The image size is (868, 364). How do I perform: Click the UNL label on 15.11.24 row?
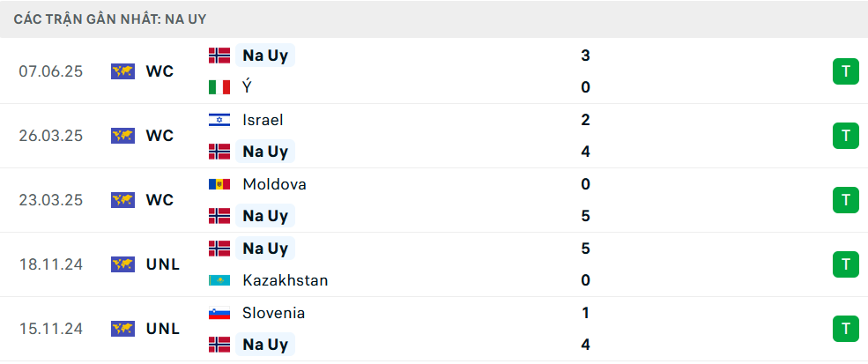click(163, 329)
